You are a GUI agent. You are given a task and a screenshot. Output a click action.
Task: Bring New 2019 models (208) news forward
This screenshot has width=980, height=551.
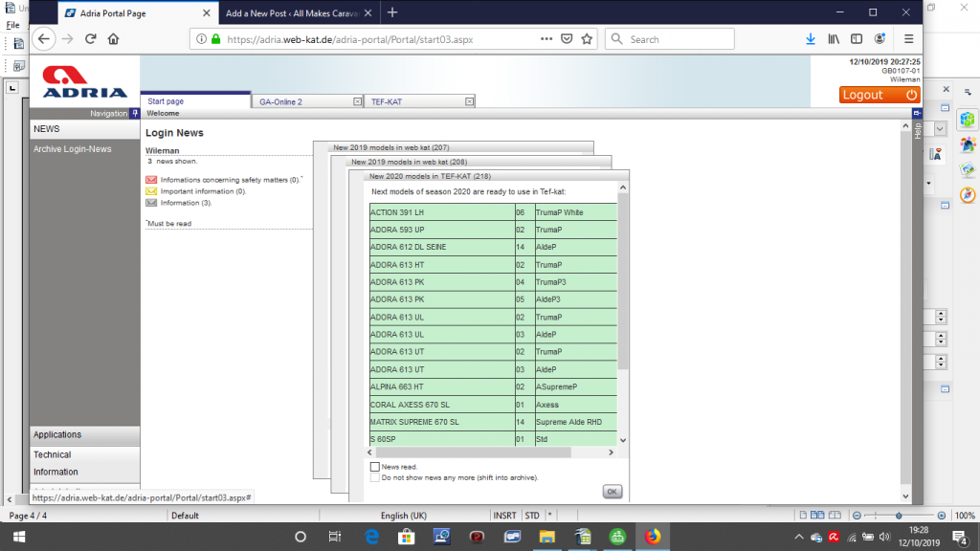[x=470, y=162]
